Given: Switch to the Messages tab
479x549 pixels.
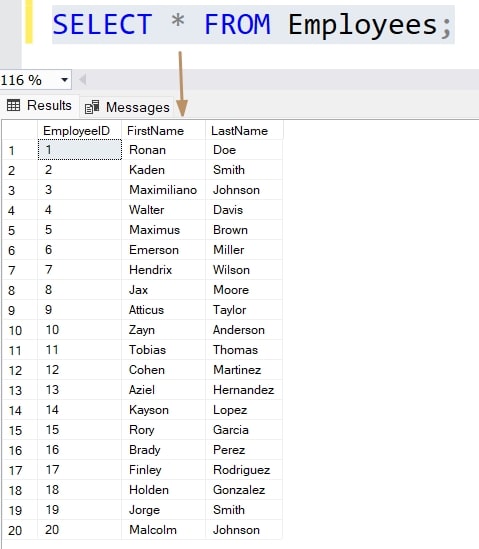Looking at the screenshot, I should pyautogui.click(x=127, y=107).
